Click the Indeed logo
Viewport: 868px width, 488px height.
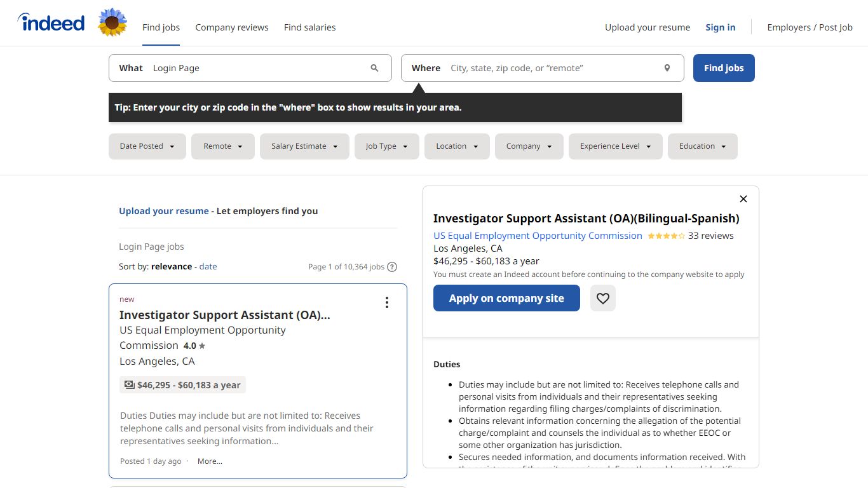[x=51, y=23]
